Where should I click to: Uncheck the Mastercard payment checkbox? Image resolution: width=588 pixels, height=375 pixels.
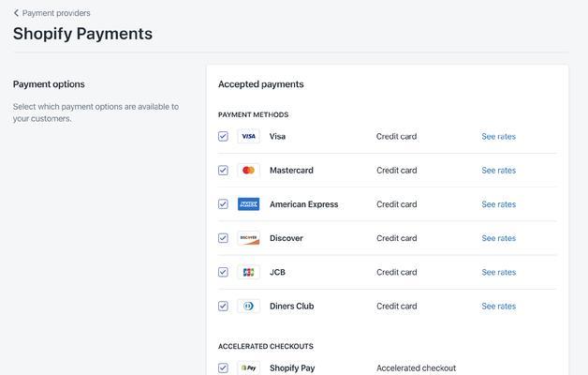tap(223, 170)
